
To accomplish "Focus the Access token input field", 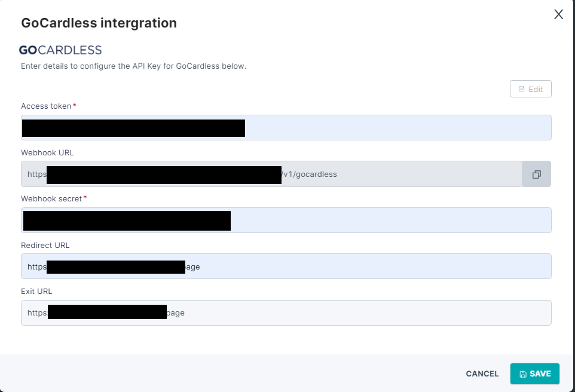I will coord(286,128).
